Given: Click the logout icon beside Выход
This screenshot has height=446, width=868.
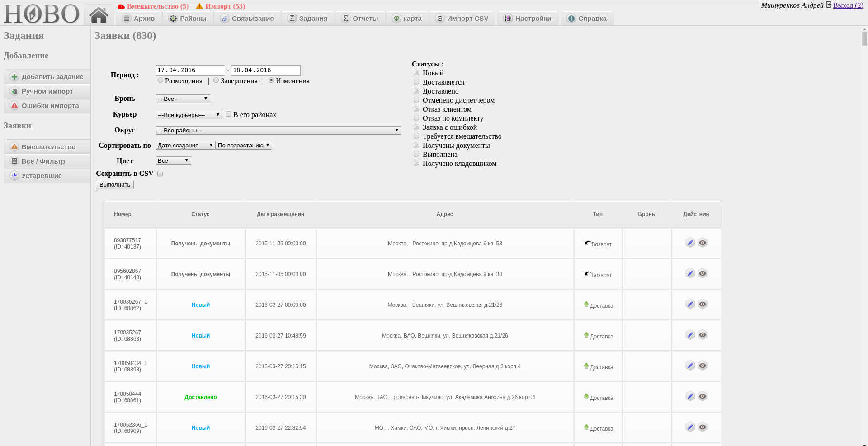Looking at the screenshot, I should (829, 5).
